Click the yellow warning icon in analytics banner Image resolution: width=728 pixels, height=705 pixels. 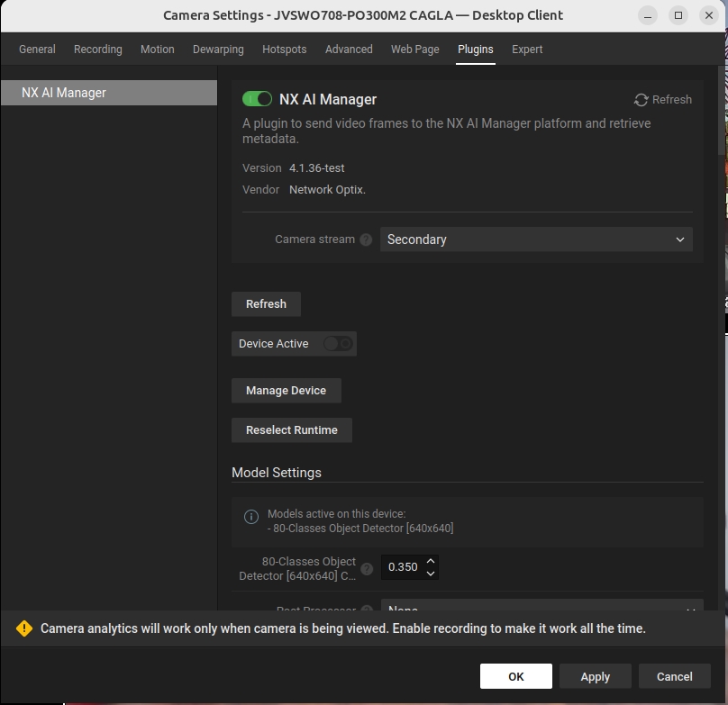[x=24, y=628]
